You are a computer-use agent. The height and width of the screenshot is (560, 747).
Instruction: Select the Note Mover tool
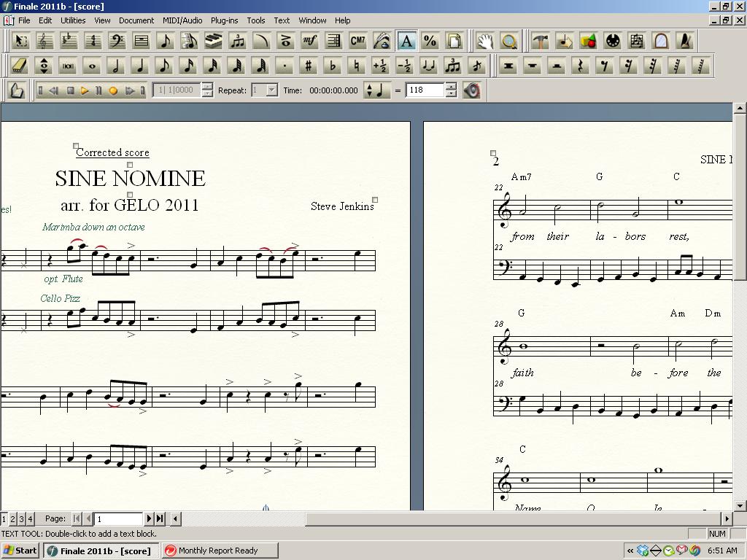click(x=565, y=41)
